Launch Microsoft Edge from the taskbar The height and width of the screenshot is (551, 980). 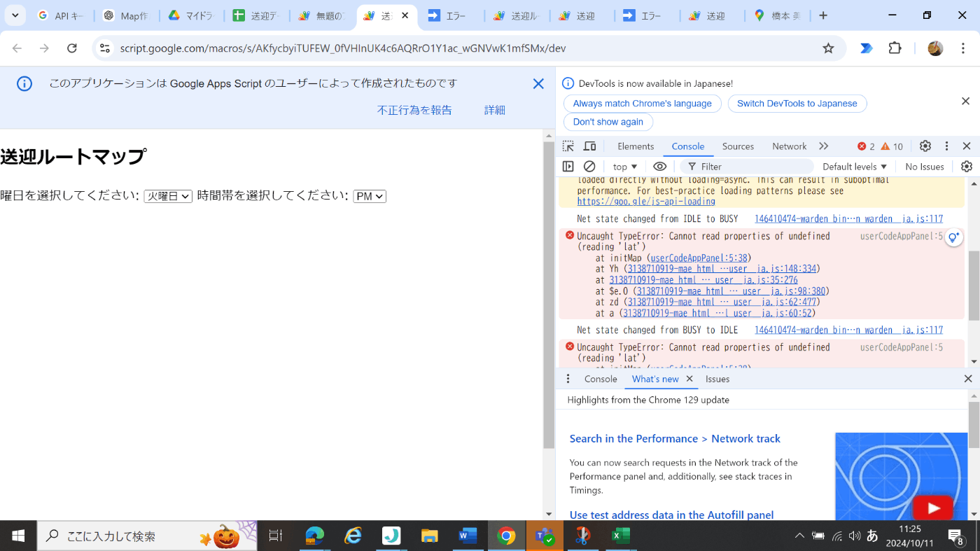pos(315,536)
